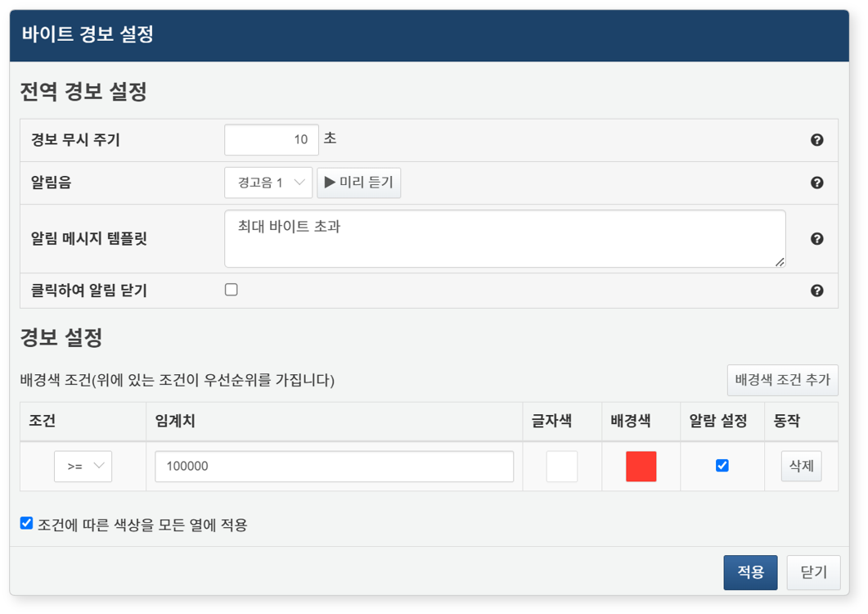Click the 경보 설정 section heading
Screen dimensions: 868x614
click(61, 337)
